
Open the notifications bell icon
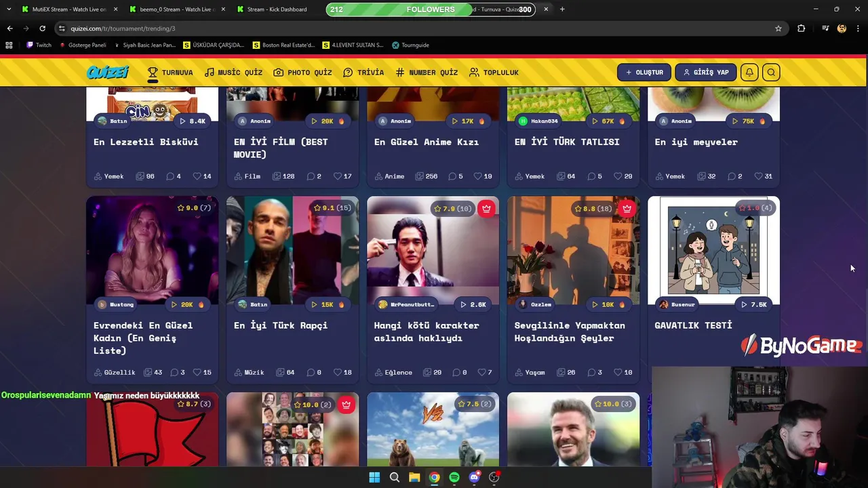(749, 73)
